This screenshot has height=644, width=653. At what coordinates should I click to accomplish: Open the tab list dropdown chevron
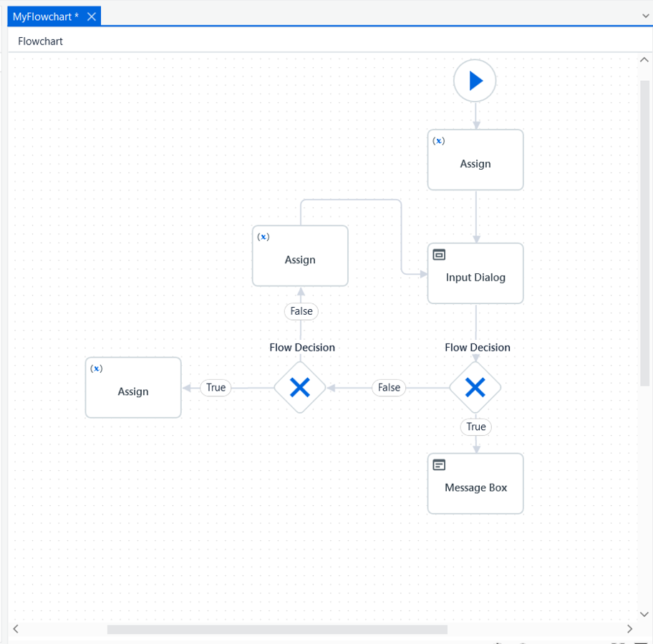pos(646,16)
